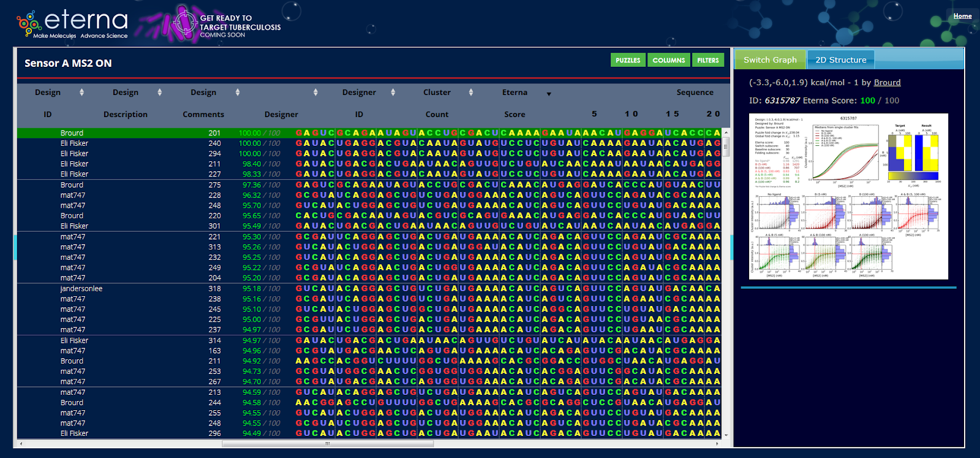Open the Filters options
The image size is (980, 458).
pyautogui.click(x=707, y=60)
